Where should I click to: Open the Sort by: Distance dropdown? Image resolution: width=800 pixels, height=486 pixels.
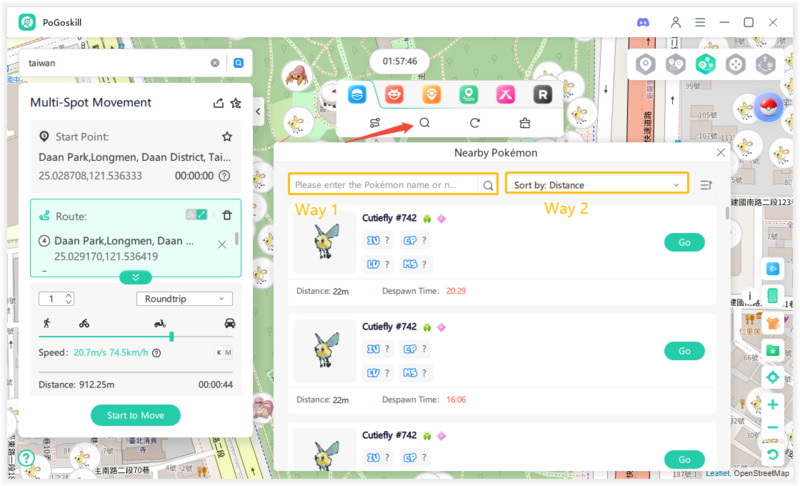pyautogui.click(x=597, y=185)
